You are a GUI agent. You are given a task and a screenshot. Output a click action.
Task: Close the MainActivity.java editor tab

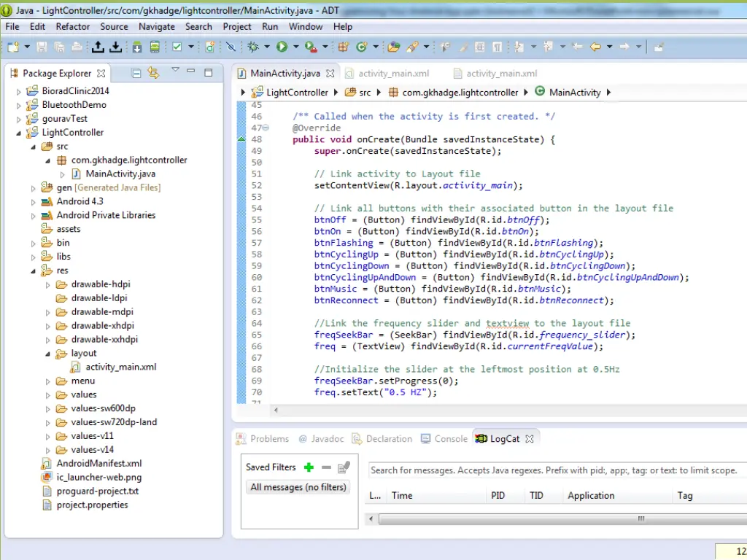tap(330, 74)
